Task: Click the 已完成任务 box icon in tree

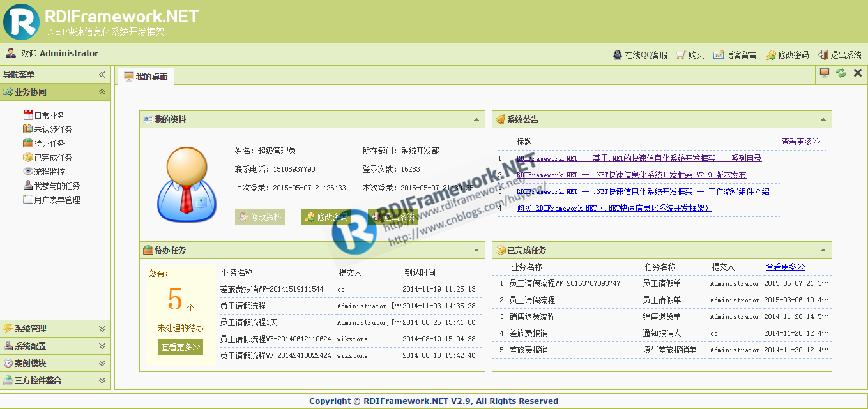Action: click(28, 157)
